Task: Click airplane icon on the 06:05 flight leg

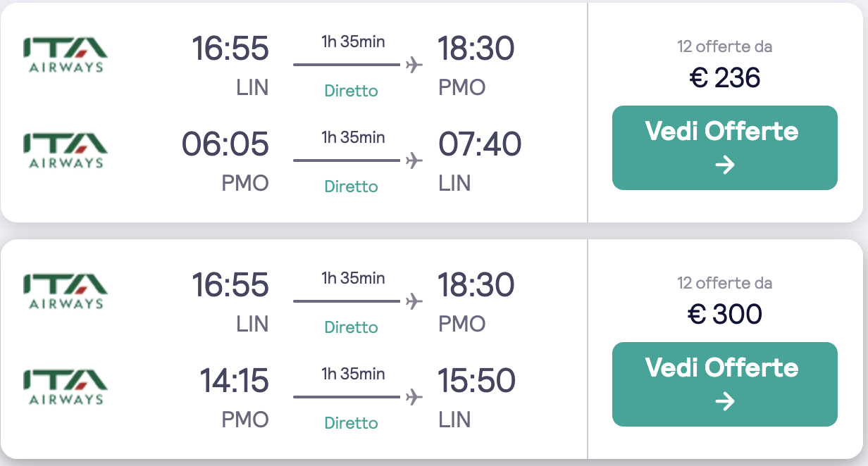Action: point(414,160)
